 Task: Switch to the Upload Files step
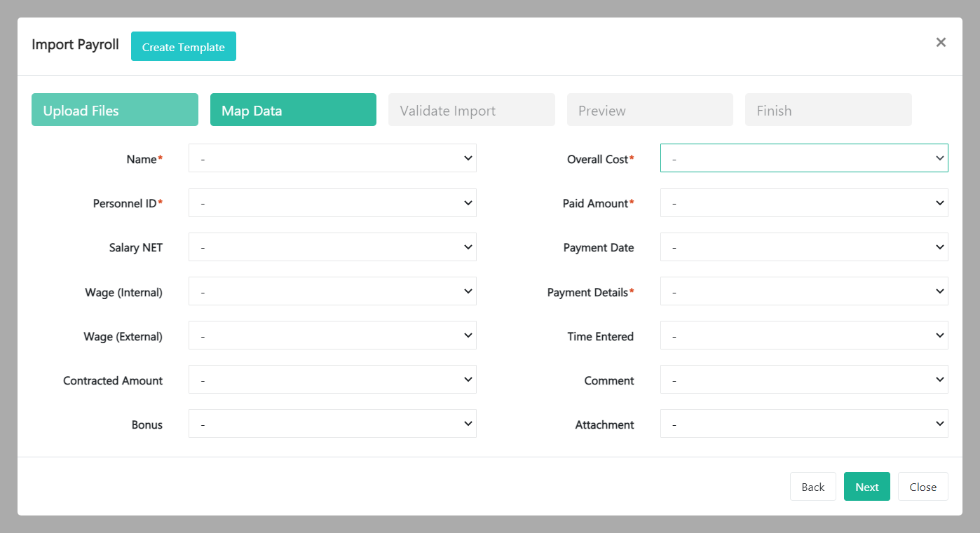[114, 109]
